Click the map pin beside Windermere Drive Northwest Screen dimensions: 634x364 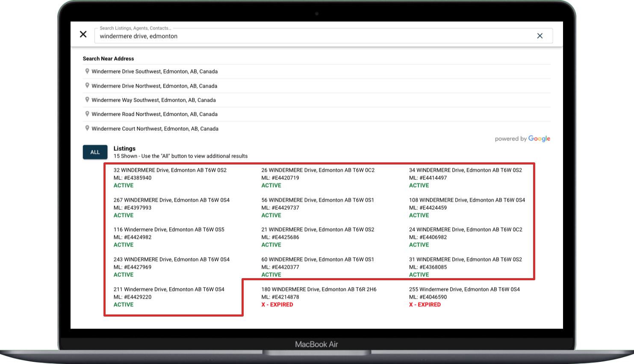tap(87, 85)
